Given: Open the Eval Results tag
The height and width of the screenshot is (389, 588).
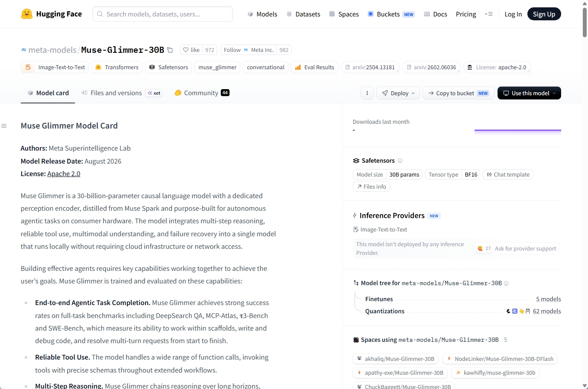Looking at the screenshot, I should (x=314, y=67).
